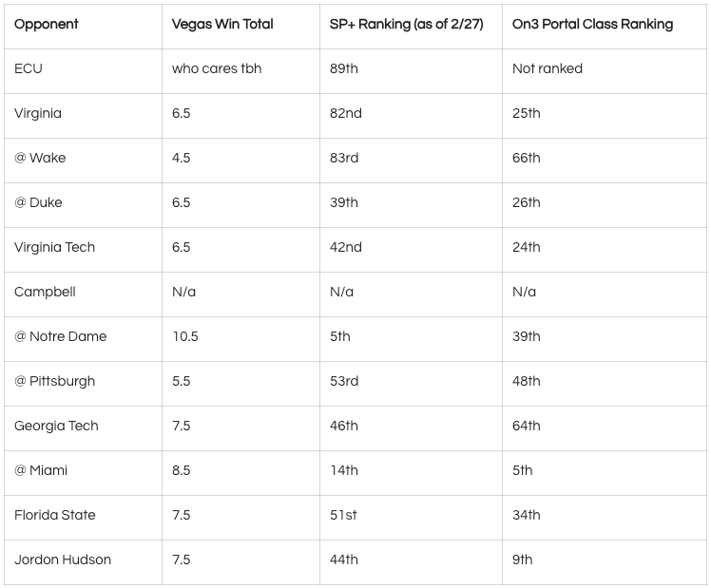The height and width of the screenshot is (588, 711).
Task: Click the 'Not ranked' cell
Action: click(605, 71)
